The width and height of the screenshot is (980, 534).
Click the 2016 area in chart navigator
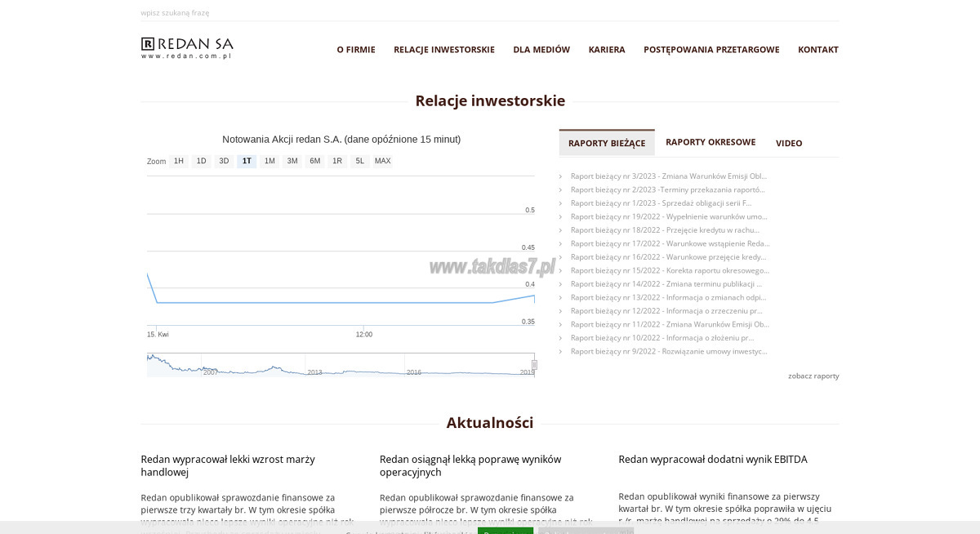[414, 372]
